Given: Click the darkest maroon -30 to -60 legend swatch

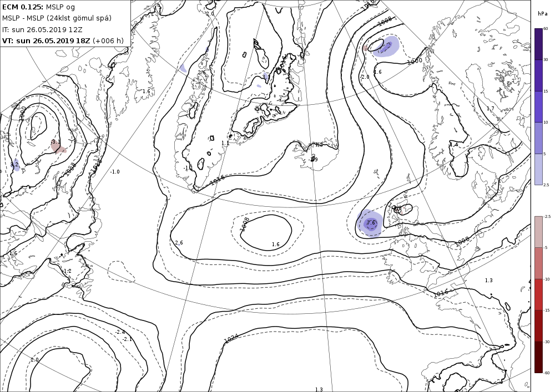Looking at the screenshot, I should pos(538,357).
